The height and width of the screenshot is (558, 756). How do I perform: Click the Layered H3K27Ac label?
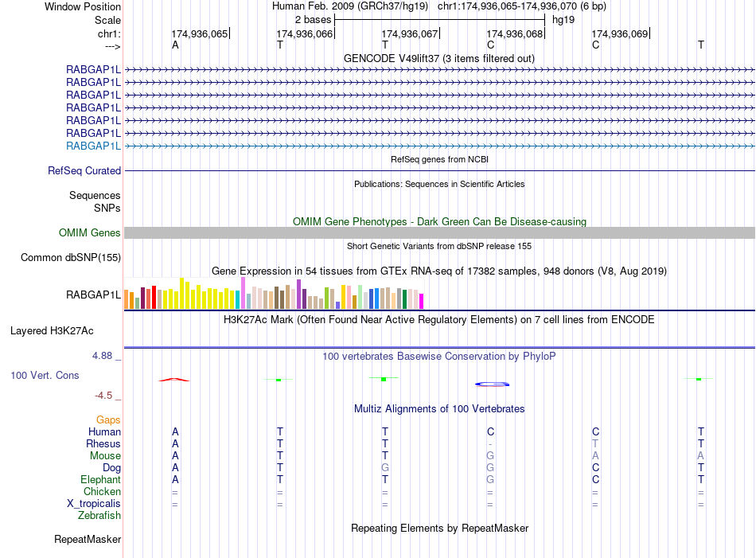(52, 331)
